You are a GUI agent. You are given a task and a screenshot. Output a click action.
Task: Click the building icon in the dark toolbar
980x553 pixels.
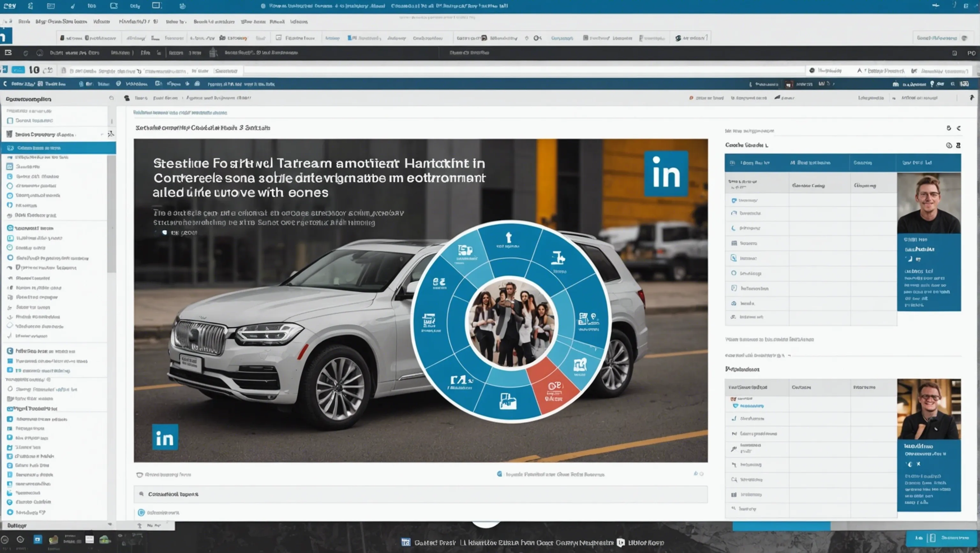(213, 53)
